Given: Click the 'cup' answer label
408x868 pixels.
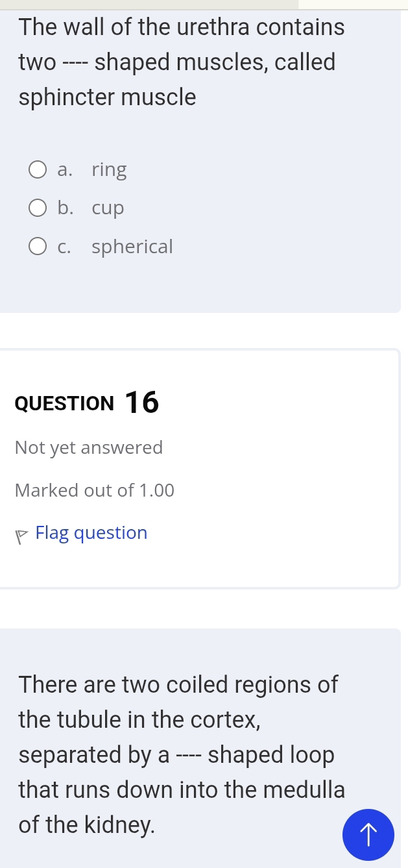Looking at the screenshot, I should [108, 208].
